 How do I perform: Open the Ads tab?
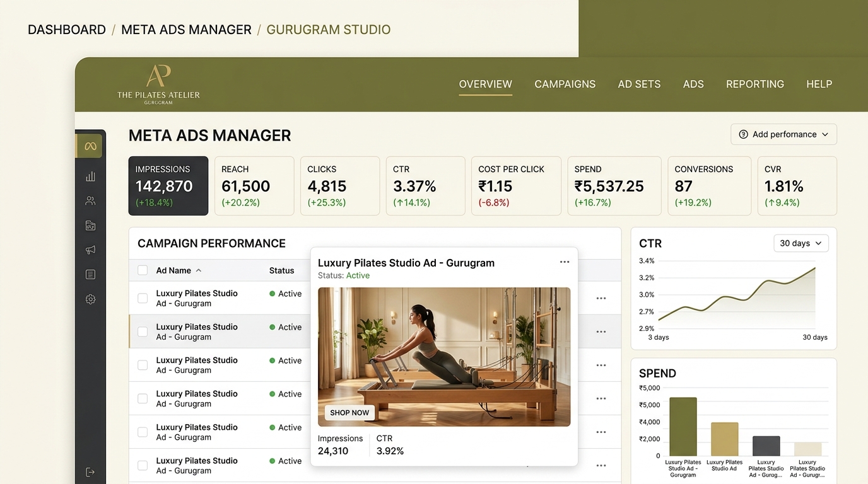693,84
